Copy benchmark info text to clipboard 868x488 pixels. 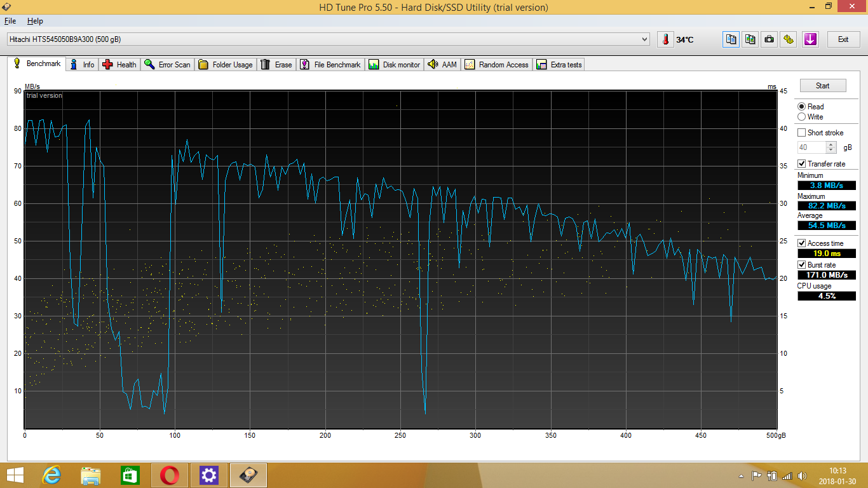click(x=731, y=39)
